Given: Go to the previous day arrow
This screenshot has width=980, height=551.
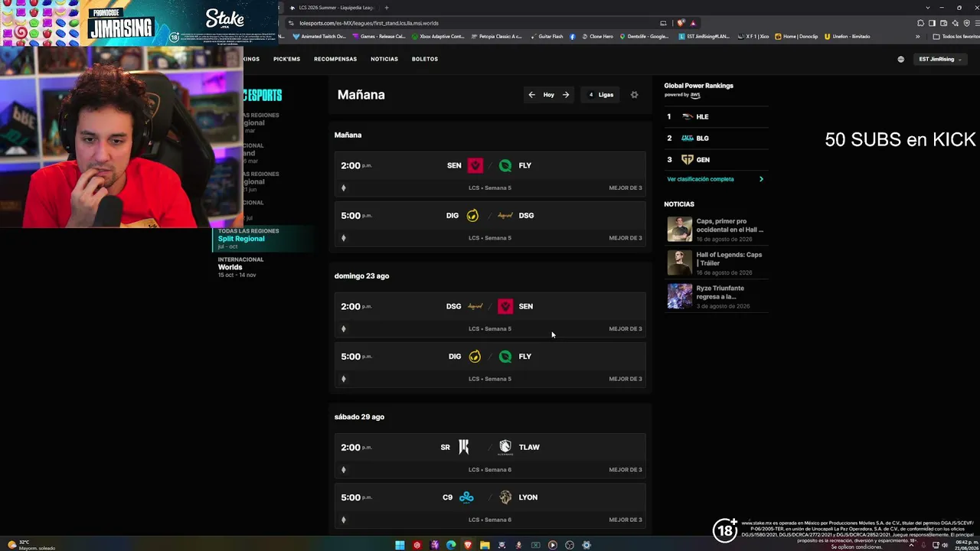Looking at the screenshot, I should pos(531,95).
